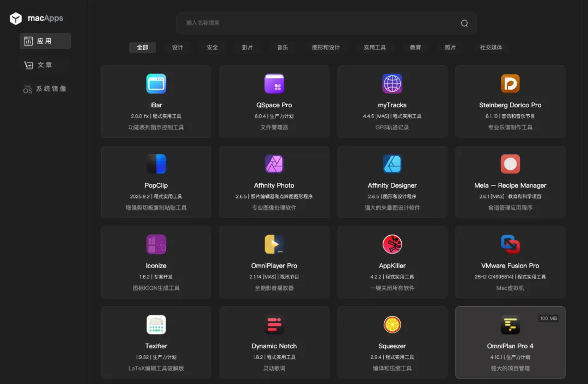Open the iBar app icon
This screenshot has width=588, height=384.
pyautogui.click(x=156, y=84)
